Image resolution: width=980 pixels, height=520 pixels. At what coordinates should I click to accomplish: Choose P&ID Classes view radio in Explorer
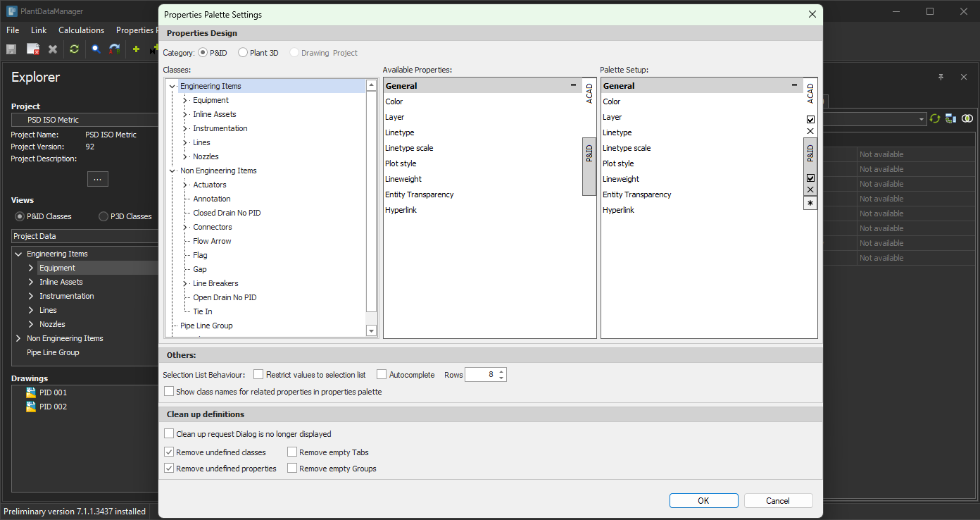tap(20, 216)
